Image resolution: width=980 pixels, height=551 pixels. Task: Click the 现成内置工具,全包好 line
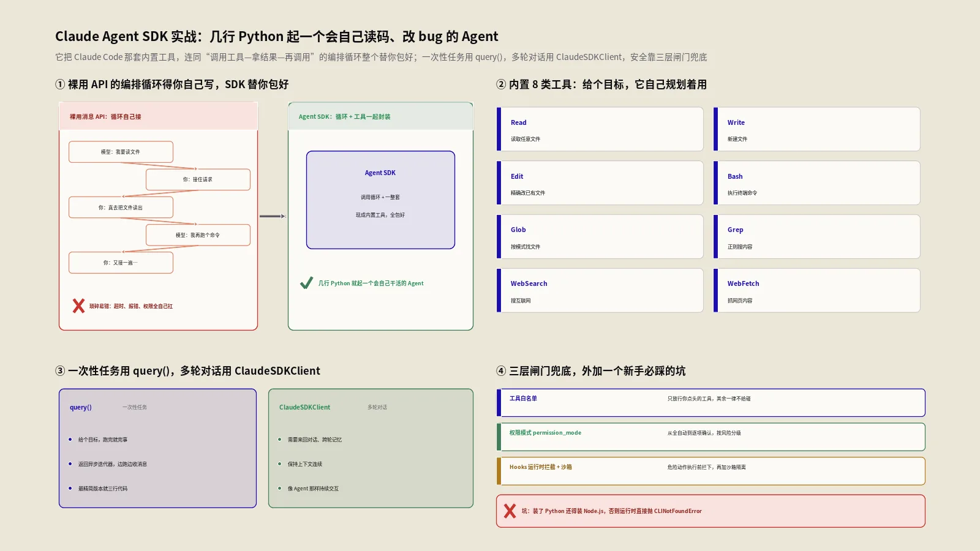tap(380, 215)
